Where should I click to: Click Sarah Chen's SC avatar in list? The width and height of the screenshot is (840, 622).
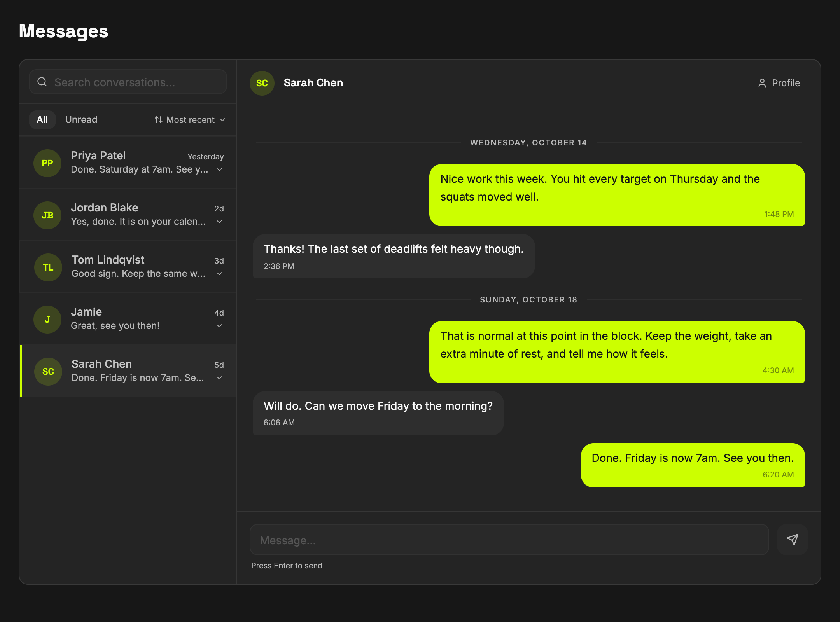click(48, 372)
